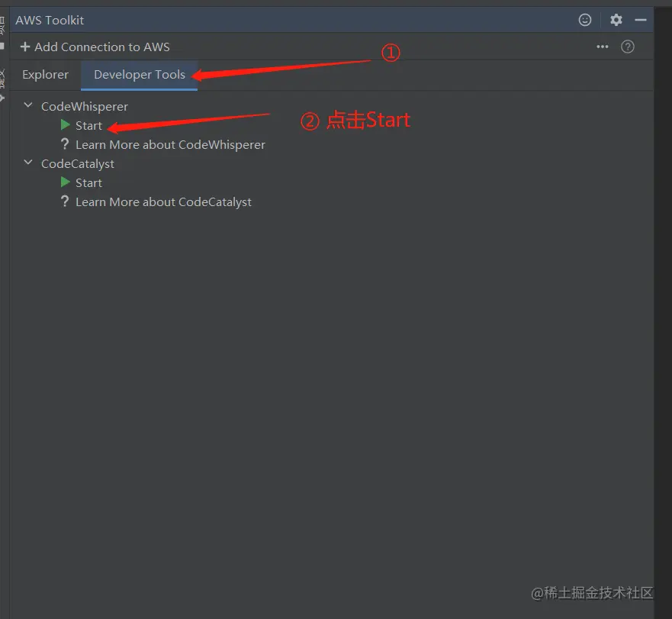Viewport: 672px width, 619px height.
Task: Select the Start entry under CodeWhisperer
Action: (88, 125)
